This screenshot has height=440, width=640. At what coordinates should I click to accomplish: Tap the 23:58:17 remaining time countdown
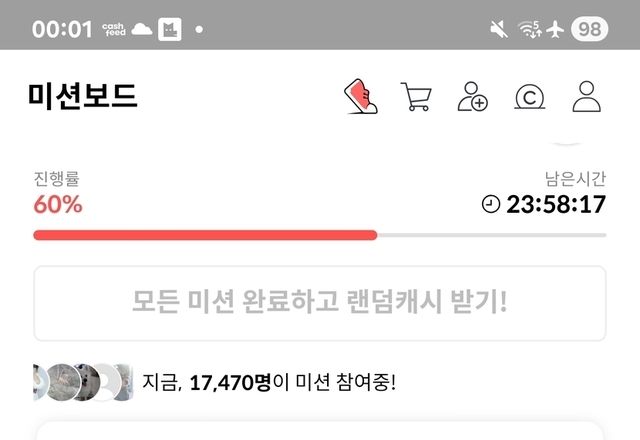coord(556,204)
